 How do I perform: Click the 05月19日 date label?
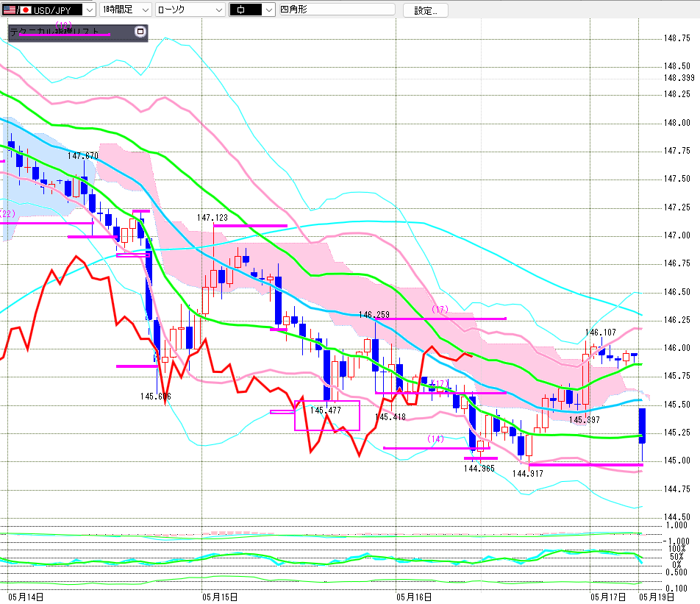[x=656, y=597]
